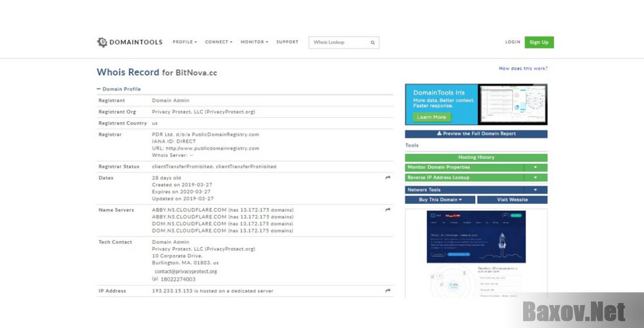Go to the SUPPORT page
Screen dimensions: 644x328
click(x=287, y=42)
